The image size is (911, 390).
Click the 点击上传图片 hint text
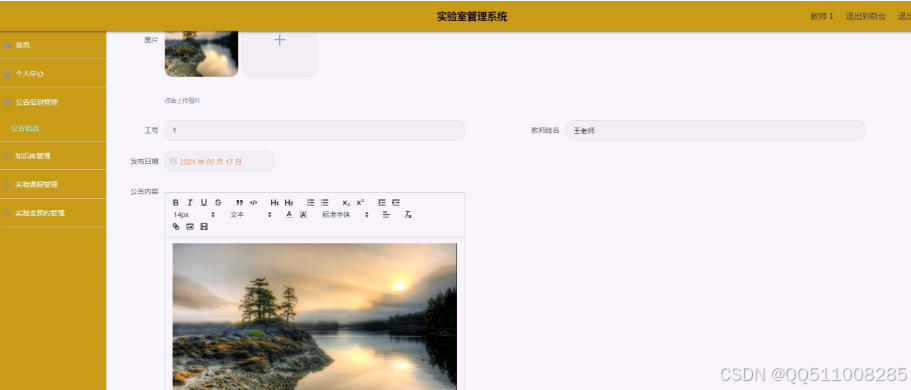pos(182,101)
